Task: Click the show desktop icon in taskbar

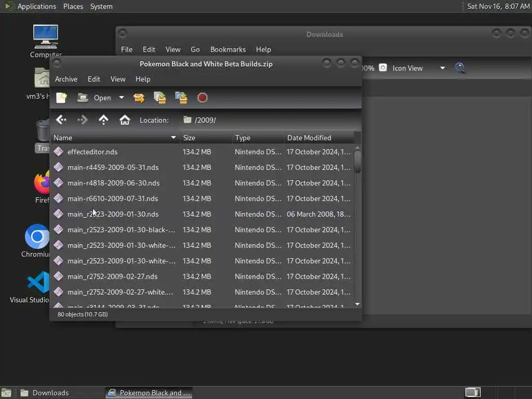Action: pyautogui.click(x=6, y=393)
